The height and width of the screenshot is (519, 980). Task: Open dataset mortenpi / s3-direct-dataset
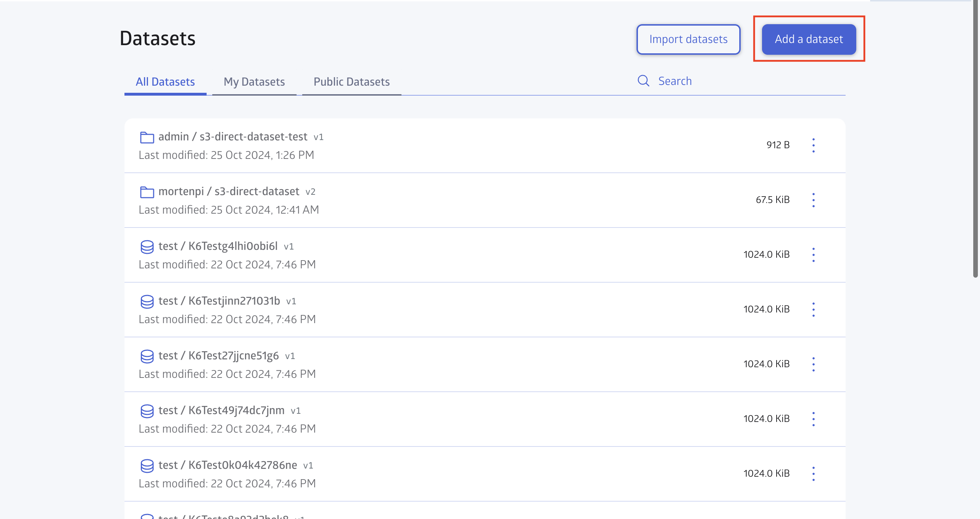[229, 191]
